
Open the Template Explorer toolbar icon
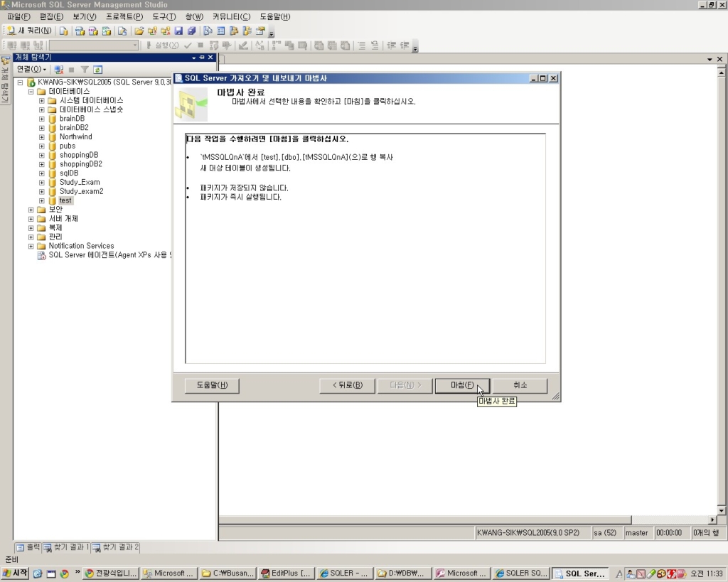(247, 31)
